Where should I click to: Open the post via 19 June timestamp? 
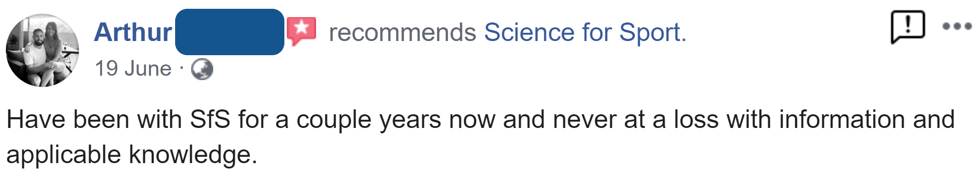pos(133,68)
